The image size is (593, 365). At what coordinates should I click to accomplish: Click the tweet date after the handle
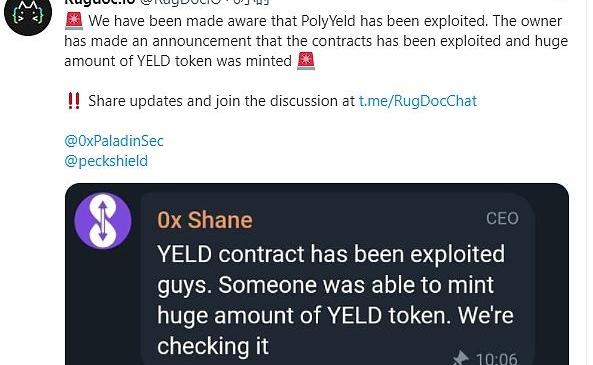coord(251,2)
